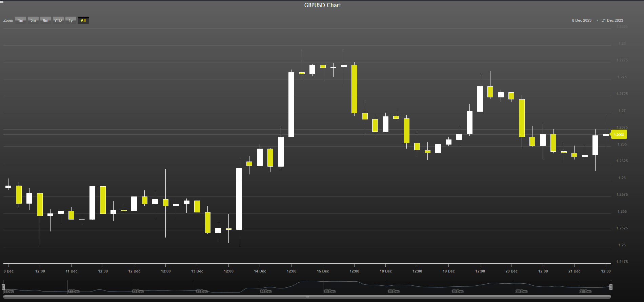Click the Zoom label beside the range buttons
Image resolution: width=644 pixels, height=302 pixels.
coord(8,20)
